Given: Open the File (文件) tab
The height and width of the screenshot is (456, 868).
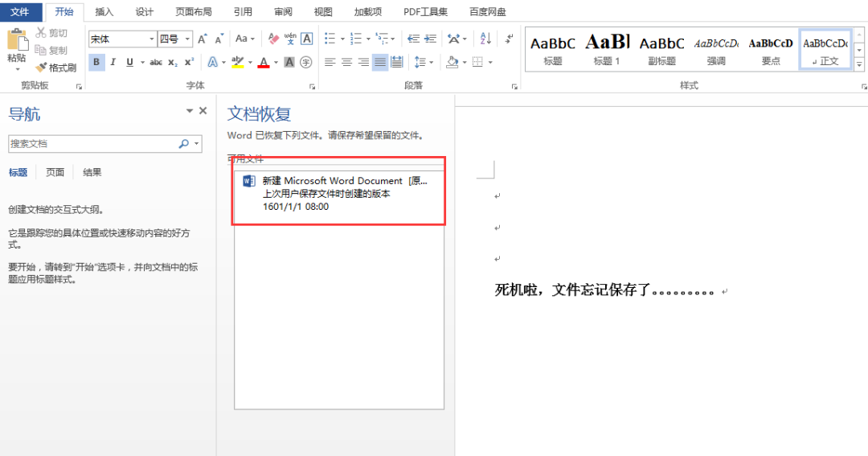Looking at the screenshot, I should [x=20, y=11].
